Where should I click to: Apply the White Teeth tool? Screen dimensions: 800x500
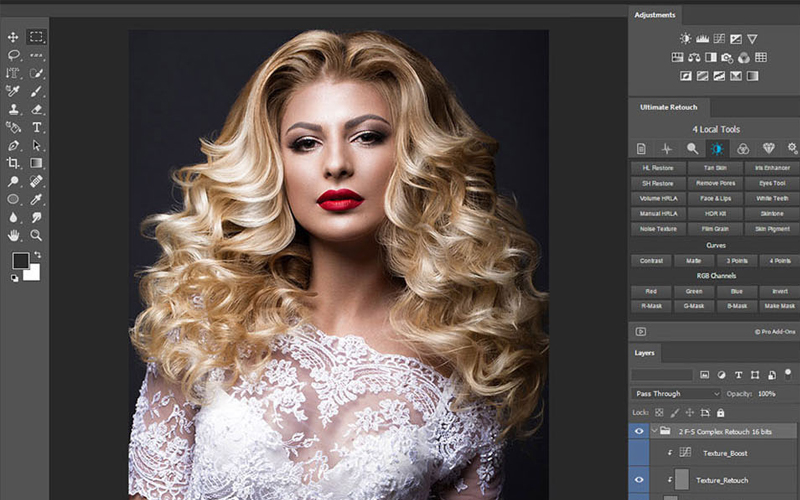[x=772, y=198]
